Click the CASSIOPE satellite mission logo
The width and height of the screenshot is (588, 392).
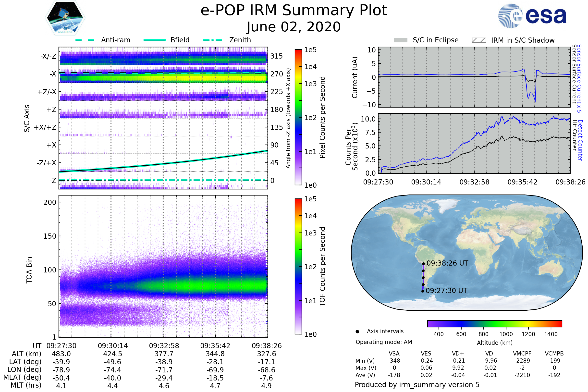(x=65, y=18)
